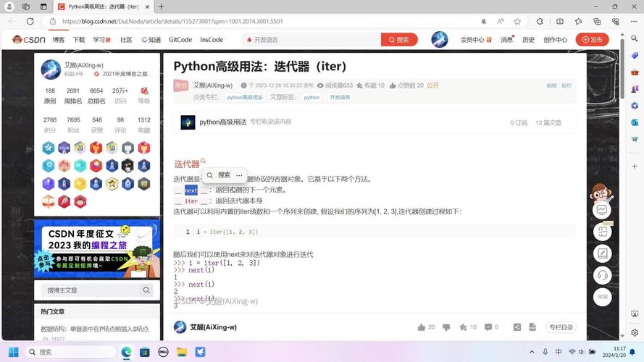This screenshot has width=644, height=362.
Task: Open the Windows Start button
Action: click(14, 352)
